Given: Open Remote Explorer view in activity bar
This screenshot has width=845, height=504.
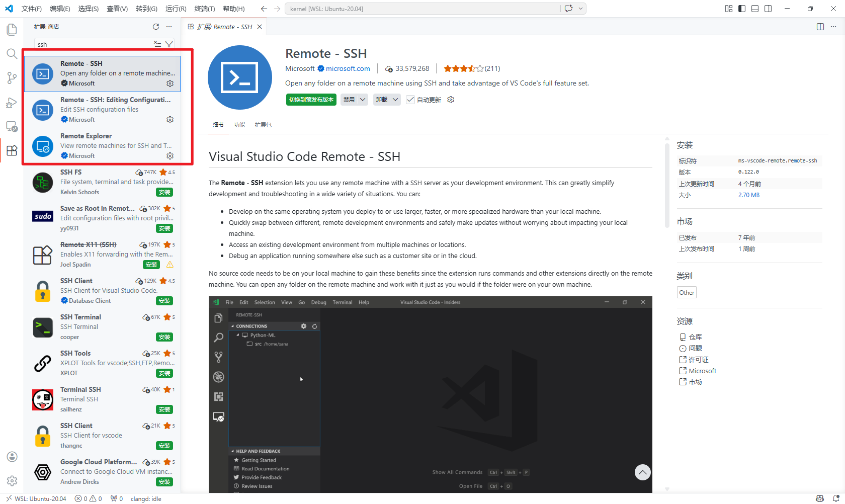Looking at the screenshot, I should pyautogui.click(x=12, y=126).
